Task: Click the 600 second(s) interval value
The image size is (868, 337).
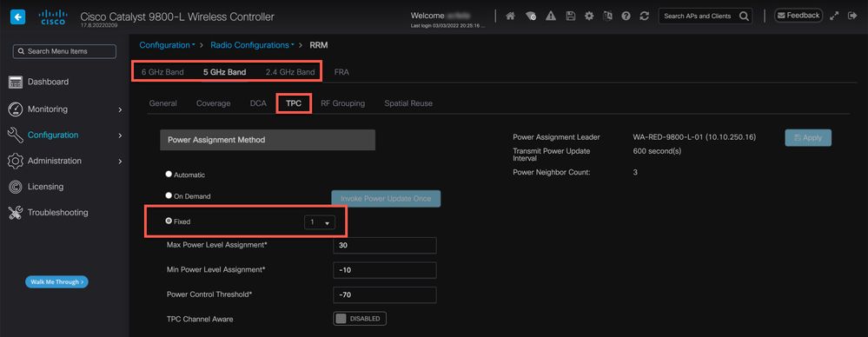Action: [657, 150]
